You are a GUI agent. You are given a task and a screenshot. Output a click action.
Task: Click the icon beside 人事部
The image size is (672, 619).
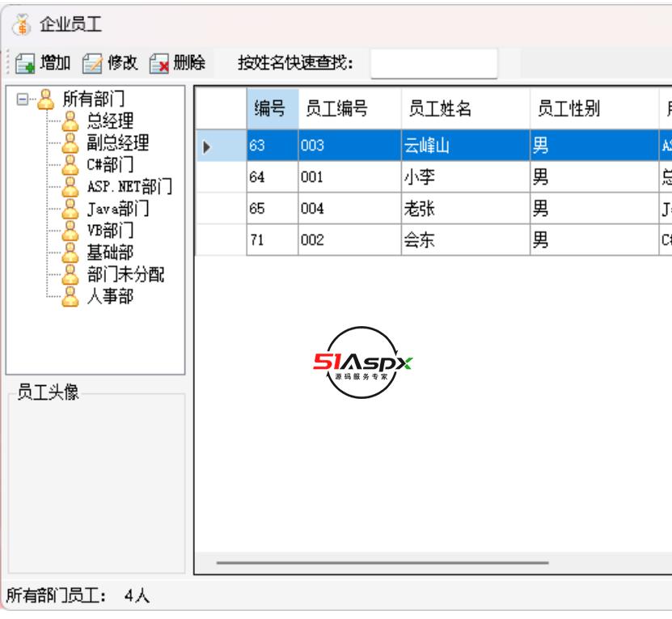[70, 296]
